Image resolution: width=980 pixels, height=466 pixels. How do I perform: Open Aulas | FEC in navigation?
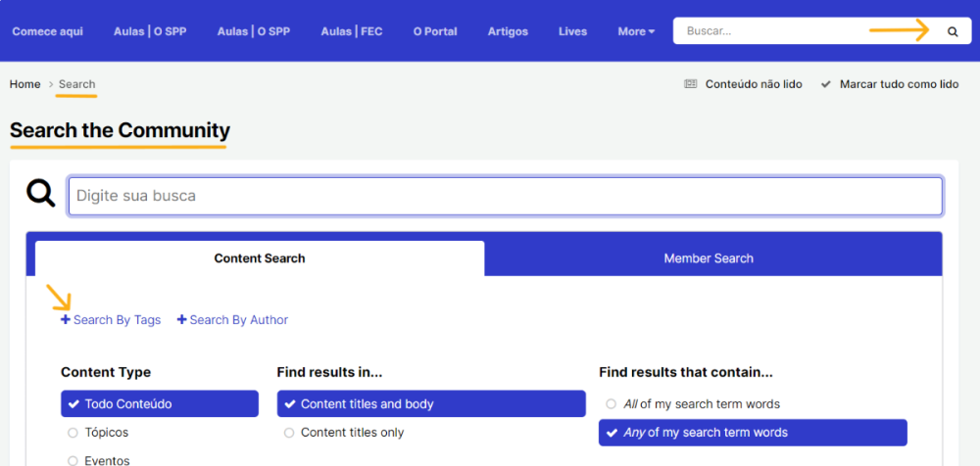click(x=351, y=31)
